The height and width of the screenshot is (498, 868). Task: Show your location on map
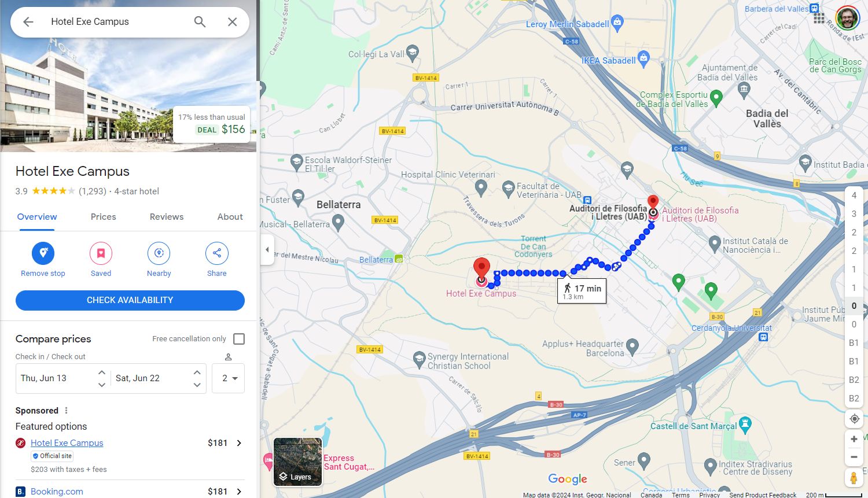point(854,419)
